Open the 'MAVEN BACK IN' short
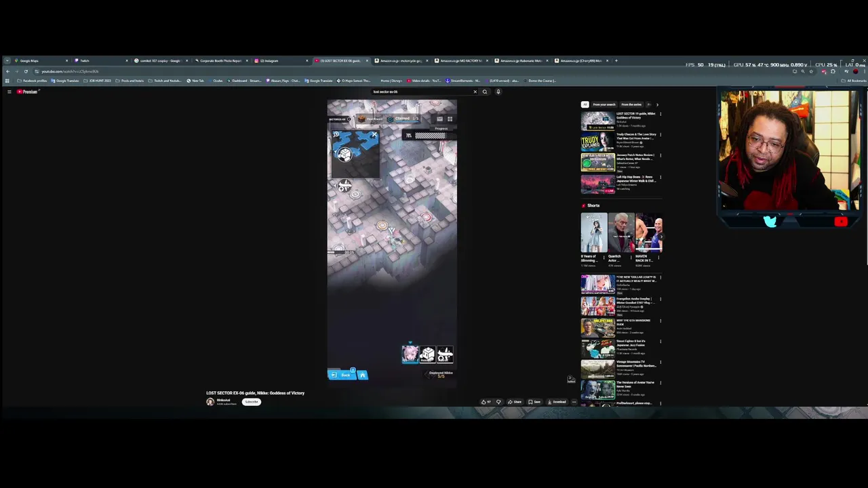The height and width of the screenshot is (488, 868). [649, 232]
